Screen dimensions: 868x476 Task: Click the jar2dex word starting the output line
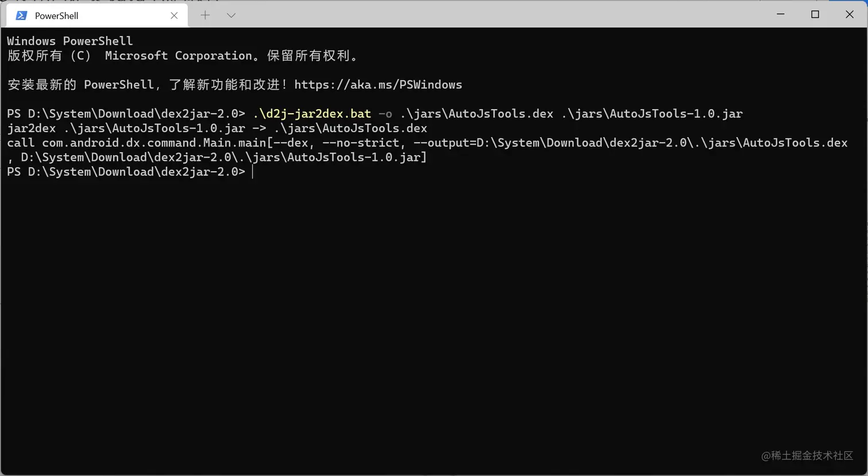(x=31, y=128)
